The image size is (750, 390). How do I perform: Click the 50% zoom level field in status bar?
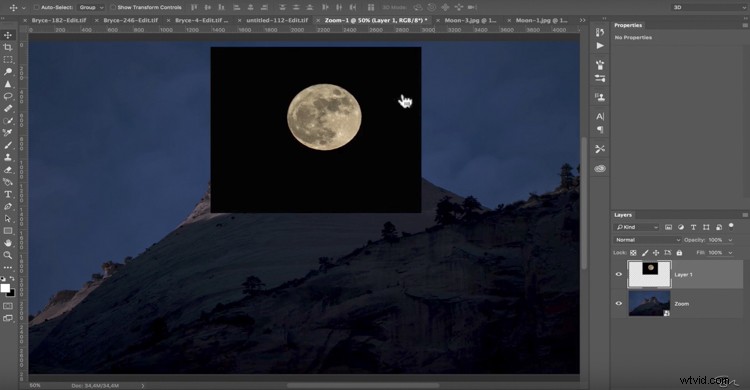(x=35, y=385)
